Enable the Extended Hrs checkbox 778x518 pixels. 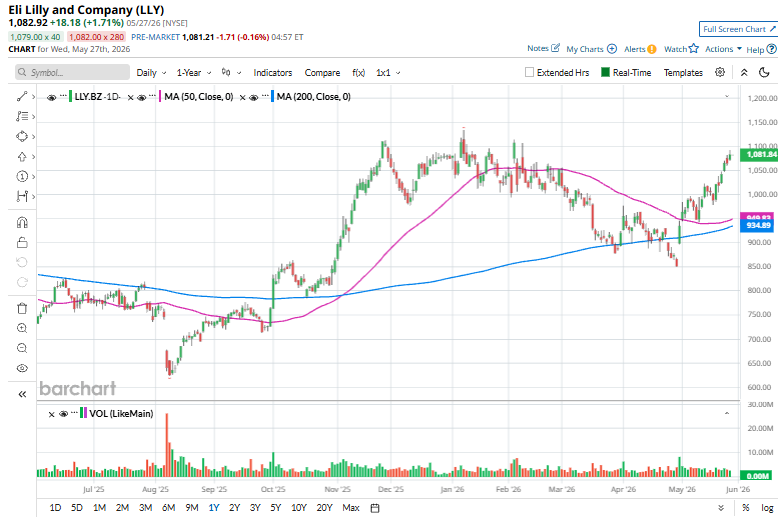click(x=529, y=72)
